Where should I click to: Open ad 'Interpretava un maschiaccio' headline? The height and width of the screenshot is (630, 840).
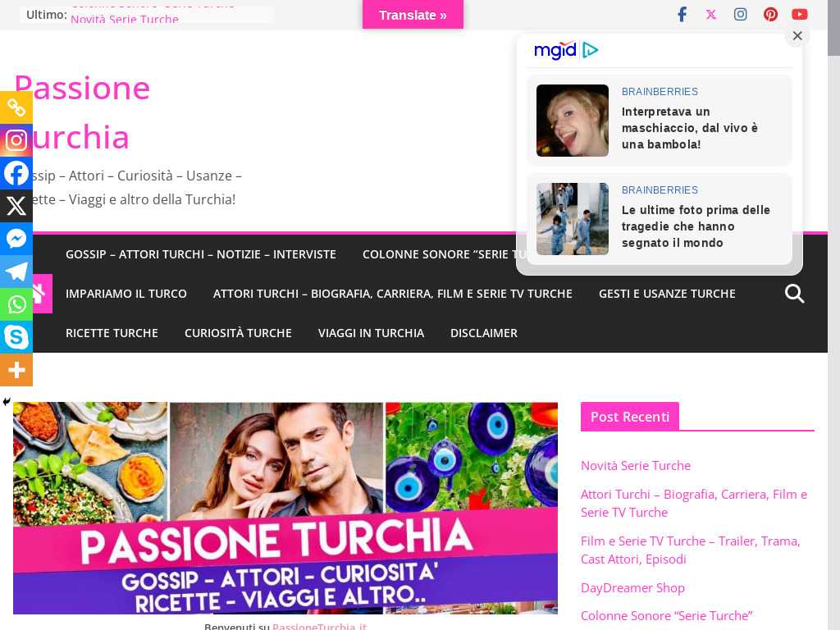[689, 128]
